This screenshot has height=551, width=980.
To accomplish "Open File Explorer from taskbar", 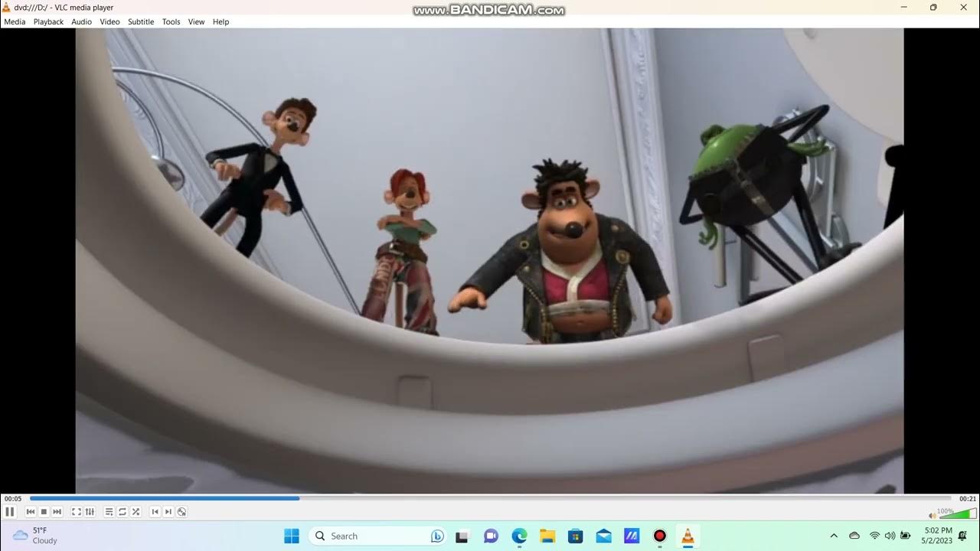I will pos(547,536).
